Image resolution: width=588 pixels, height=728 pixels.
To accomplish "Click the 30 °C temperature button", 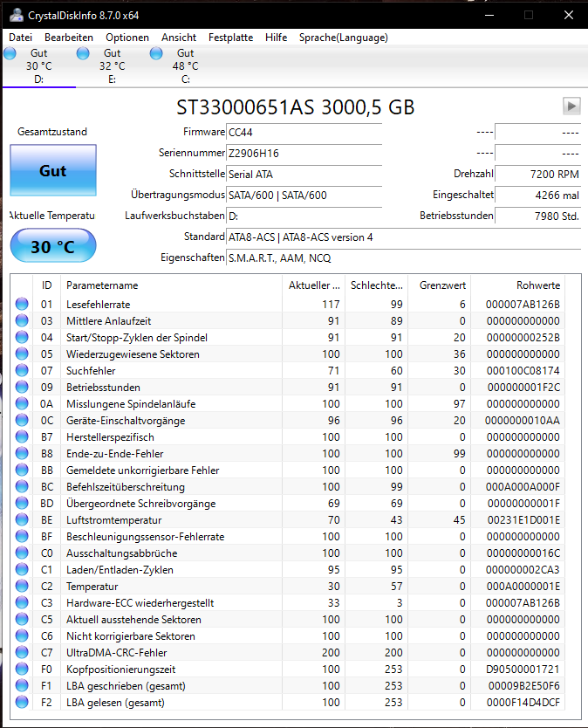I will [53, 246].
